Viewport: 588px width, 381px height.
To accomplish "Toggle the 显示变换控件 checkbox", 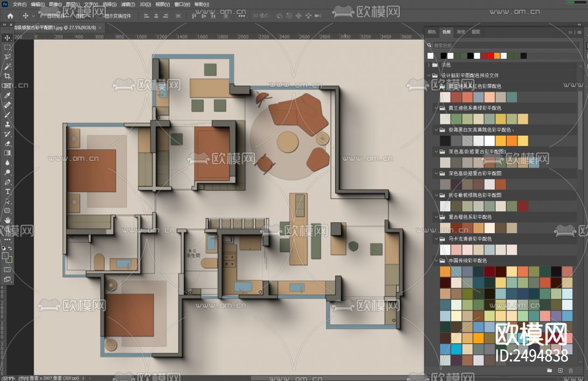I will (101, 16).
